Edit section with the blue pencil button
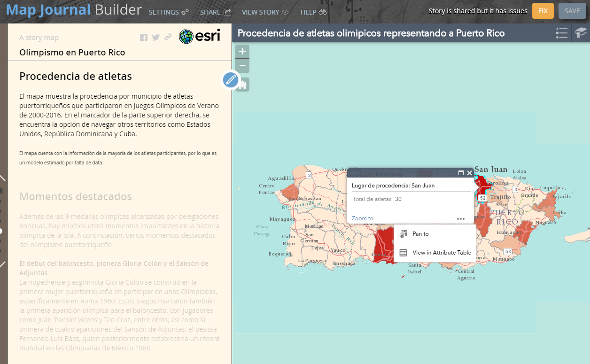 click(231, 80)
